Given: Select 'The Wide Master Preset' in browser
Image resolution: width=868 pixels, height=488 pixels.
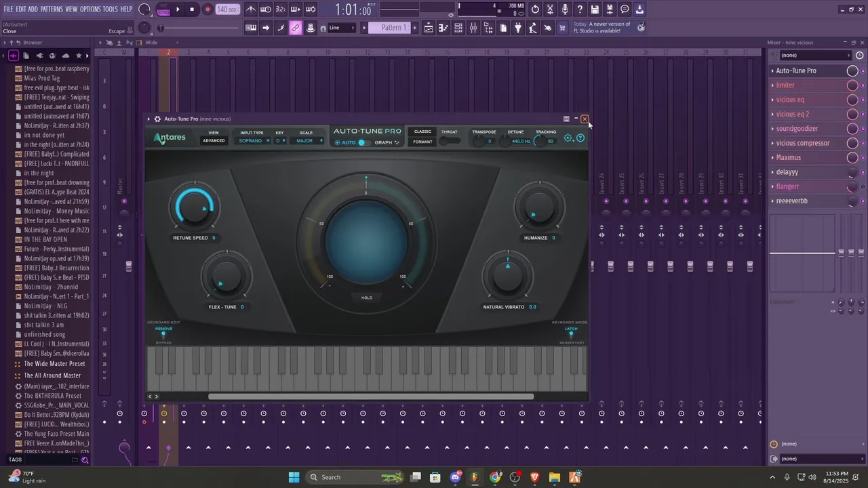Looking at the screenshot, I should tap(54, 364).
